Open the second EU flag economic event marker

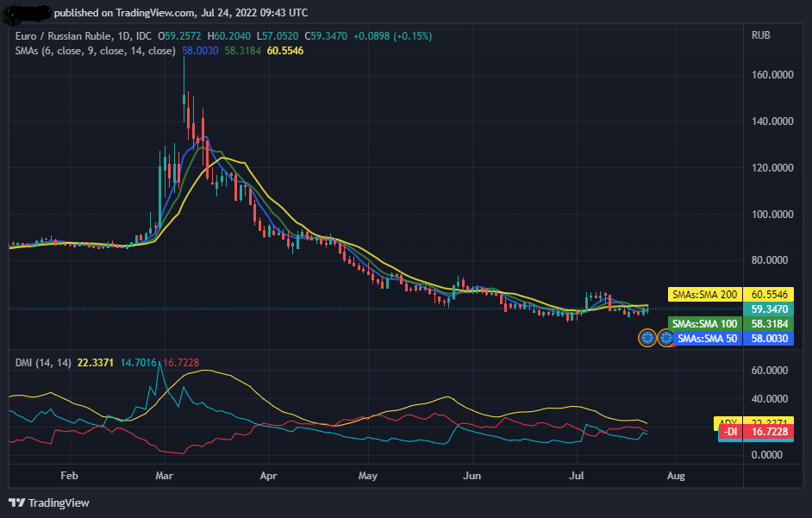point(666,338)
